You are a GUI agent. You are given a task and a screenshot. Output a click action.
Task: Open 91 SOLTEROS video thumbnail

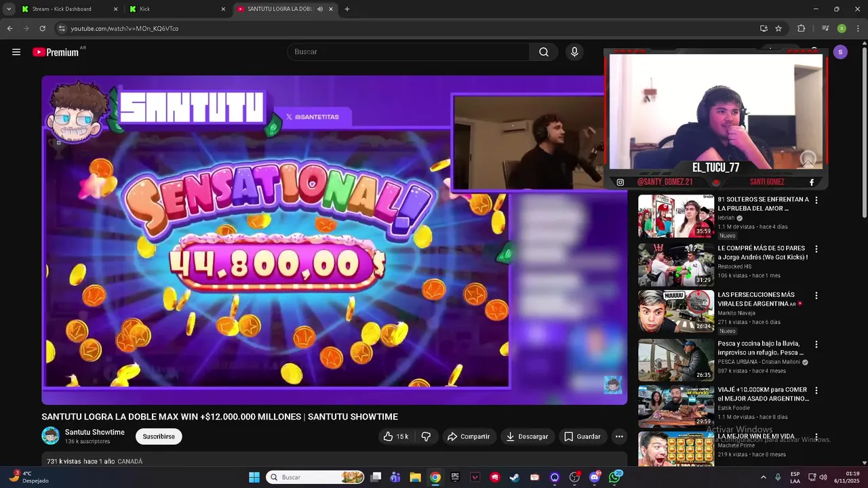click(675, 216)
